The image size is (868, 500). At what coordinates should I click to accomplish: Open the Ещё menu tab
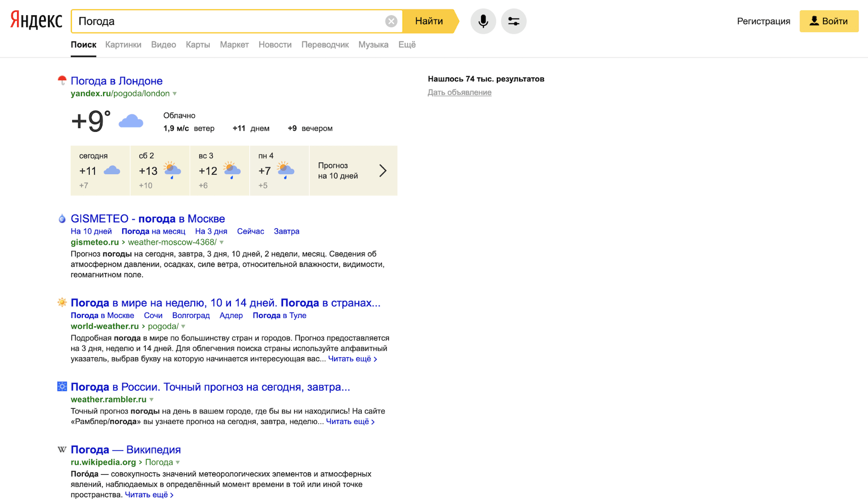[407, 45]
